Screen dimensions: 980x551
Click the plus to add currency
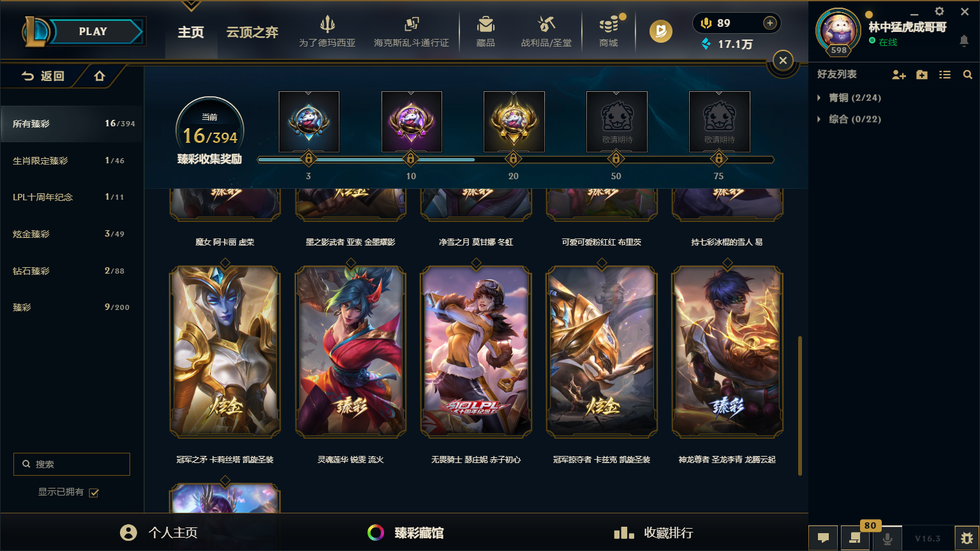(770, 23)
